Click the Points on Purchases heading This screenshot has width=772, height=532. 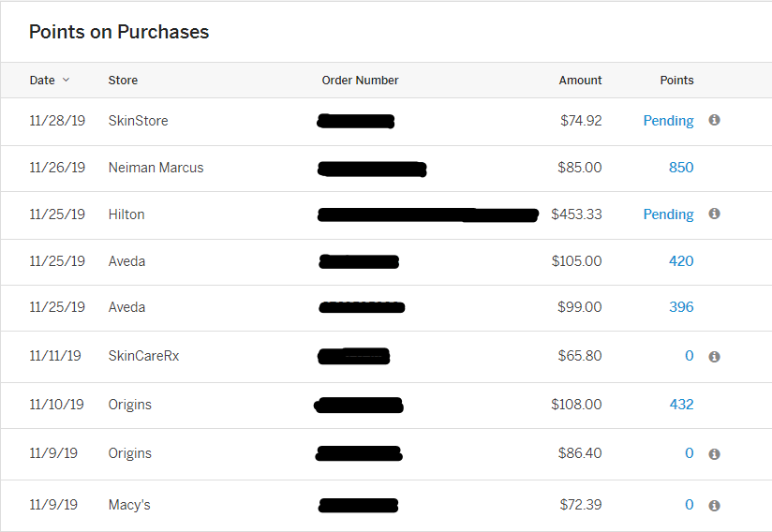pyautogui.click(x=119, y=32)
